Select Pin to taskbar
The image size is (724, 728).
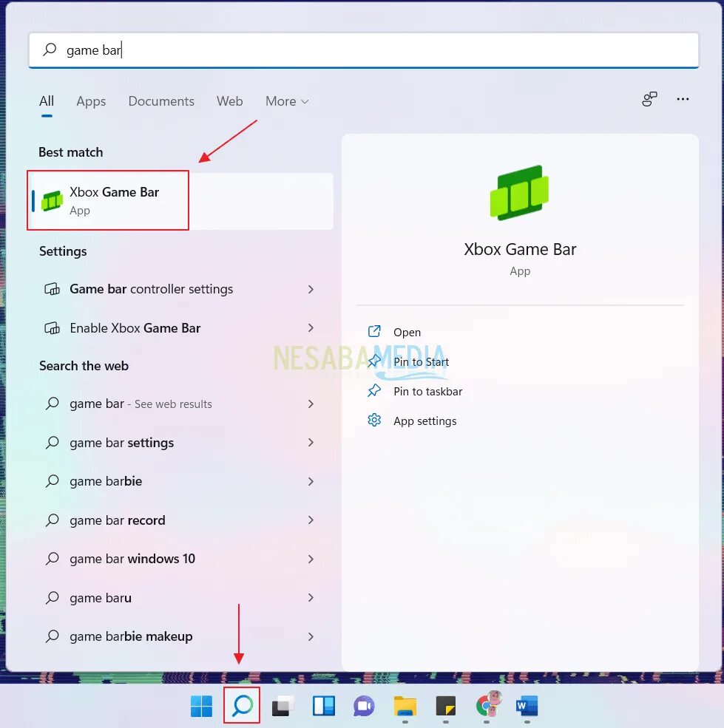(x=428, y=392)
